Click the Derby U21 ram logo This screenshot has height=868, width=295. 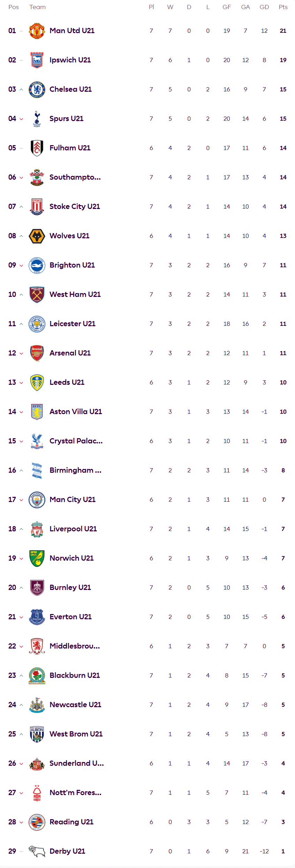point(37,852)
